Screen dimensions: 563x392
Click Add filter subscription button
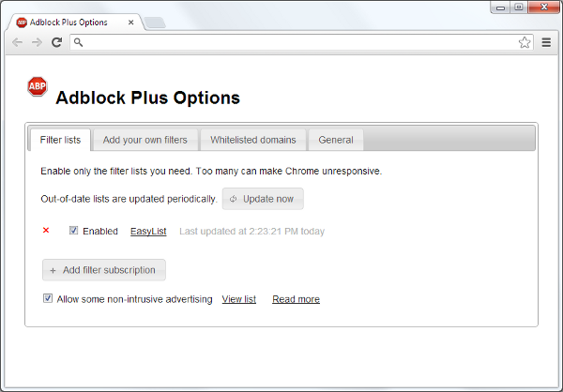(x=103, y=270)
